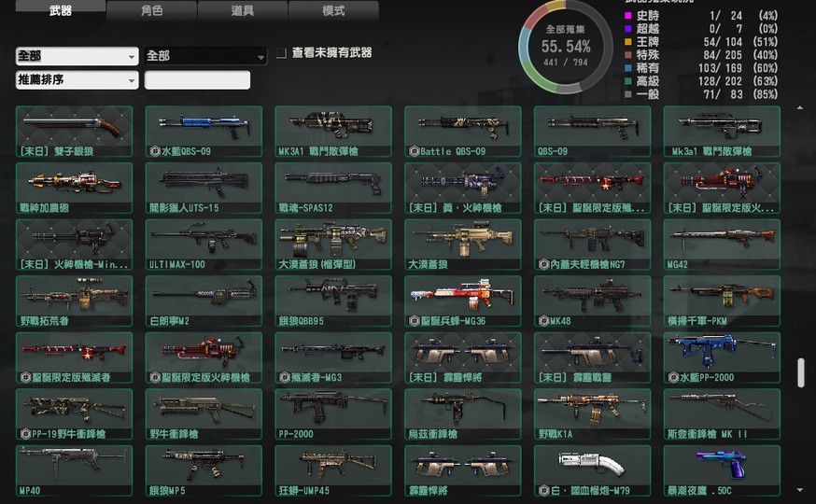Open the 道具 tab
This screenshot has width=816, height=504.
point(242,11)
